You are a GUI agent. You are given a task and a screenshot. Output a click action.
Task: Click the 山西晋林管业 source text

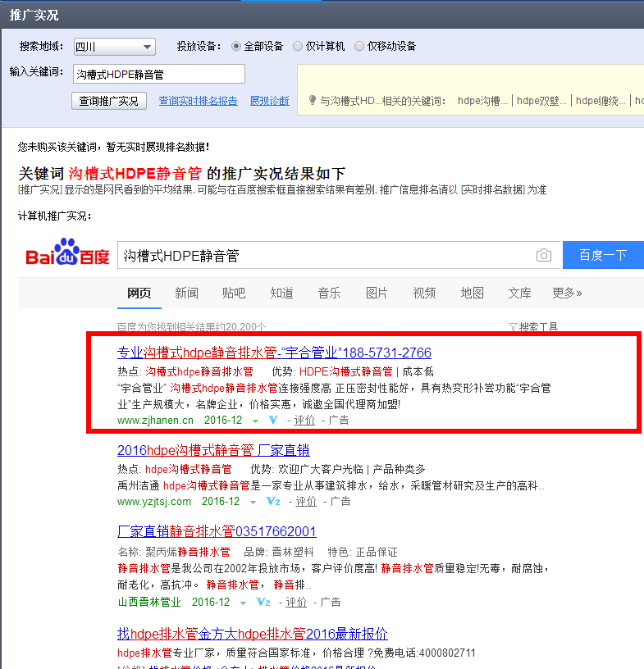tap(149, 602)
